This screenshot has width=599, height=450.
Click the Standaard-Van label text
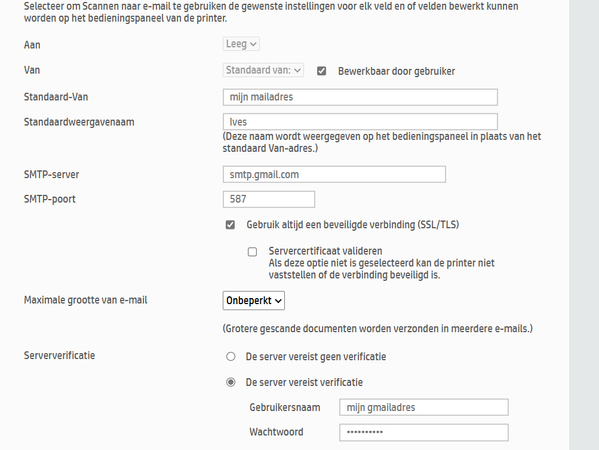click(56, 97)
